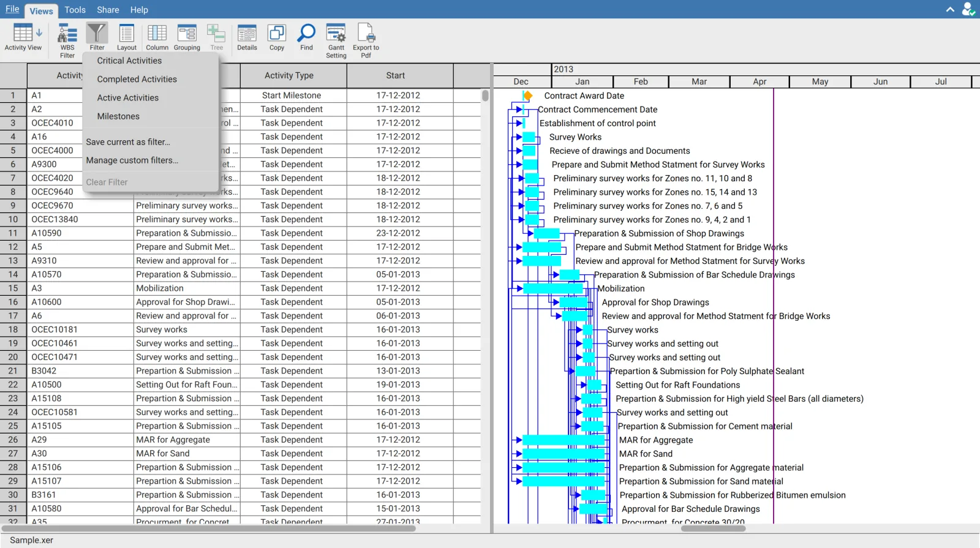
Task: Click activity ID cell OCEC9670
Action: click(x=80, y=206)
